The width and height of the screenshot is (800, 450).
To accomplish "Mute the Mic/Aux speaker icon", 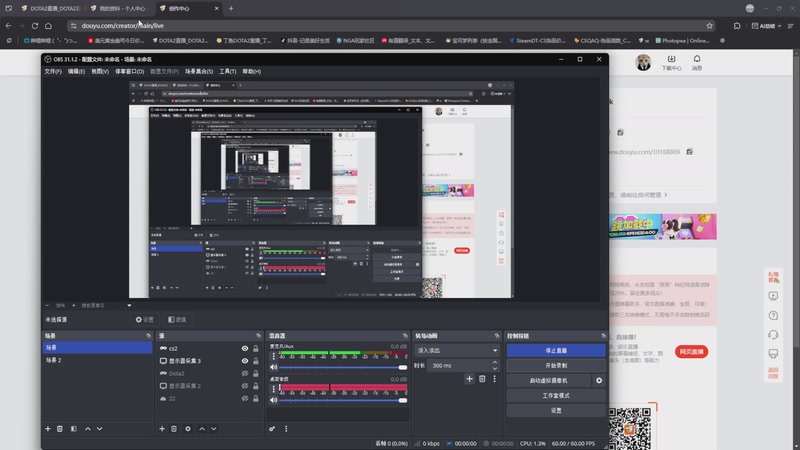I will coord(274,367).
